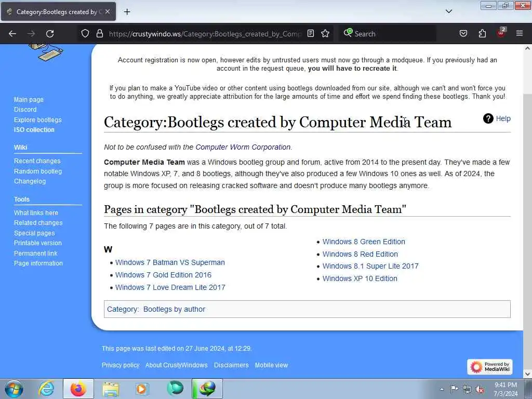Open Page information link
Viewport: 532px width, 399px height.
[x=38, y=263]
